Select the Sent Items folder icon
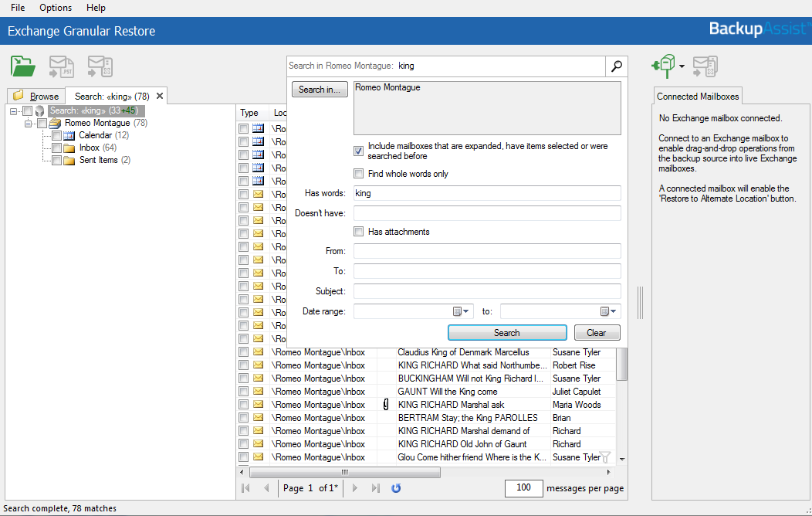Image resolution: width=812 pixels, height=516 pixels. (69, 161)
